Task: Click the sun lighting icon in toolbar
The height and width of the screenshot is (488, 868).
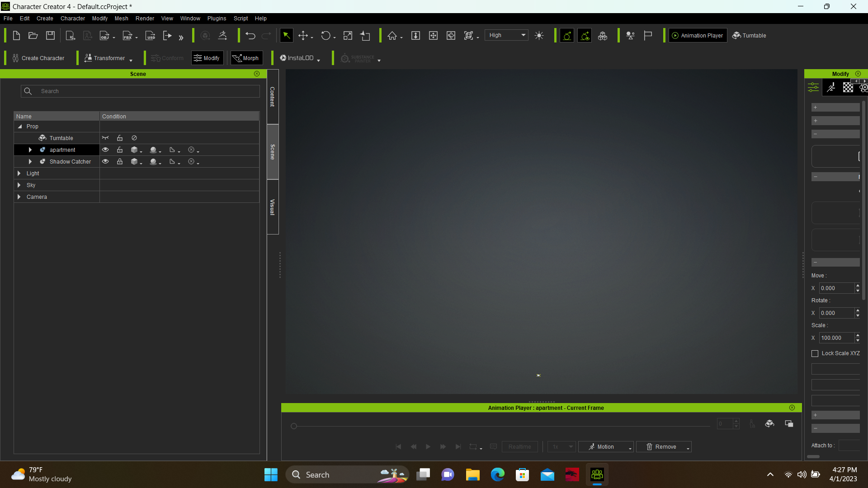Action: [x=539, y=36]
